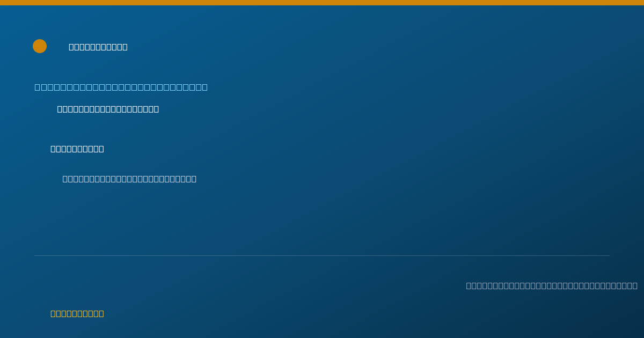This screenshot has height=338, width=644.
Task: Click the orange strip across the top edge
Action: click(322, 3)
